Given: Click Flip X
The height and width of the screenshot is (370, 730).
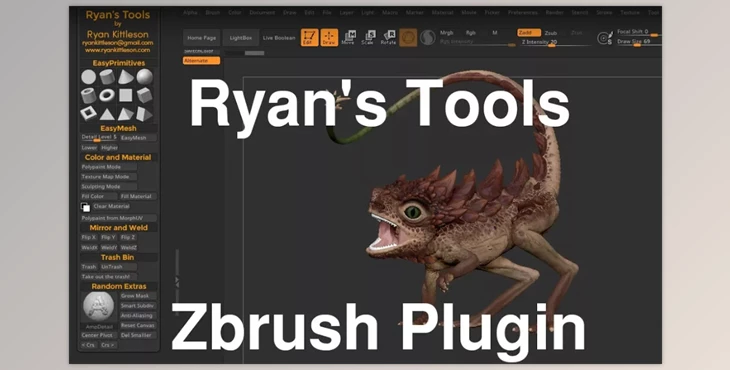Looking at the screenshot, I should (89, 238).
